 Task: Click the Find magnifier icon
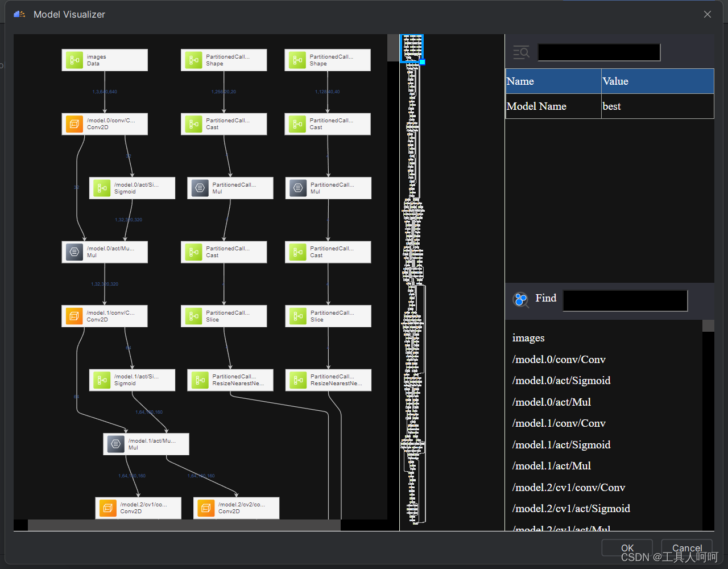tap(520, 299)
